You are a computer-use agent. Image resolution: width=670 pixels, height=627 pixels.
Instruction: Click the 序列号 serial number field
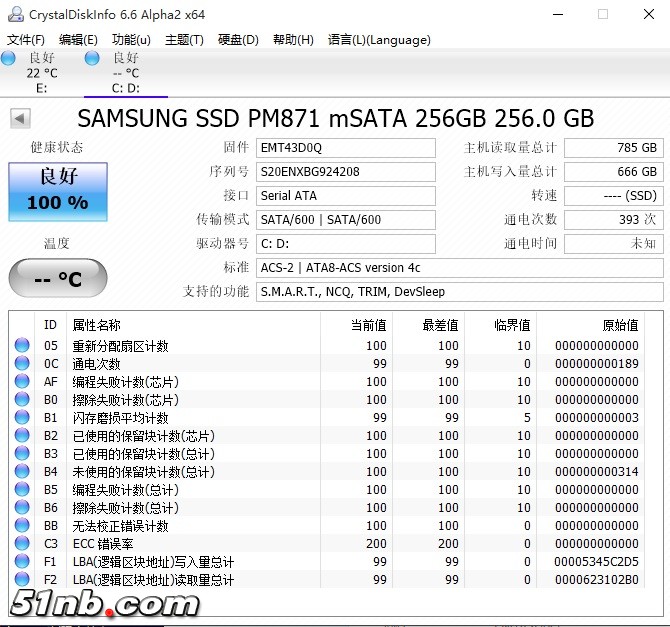click(346, 172)
